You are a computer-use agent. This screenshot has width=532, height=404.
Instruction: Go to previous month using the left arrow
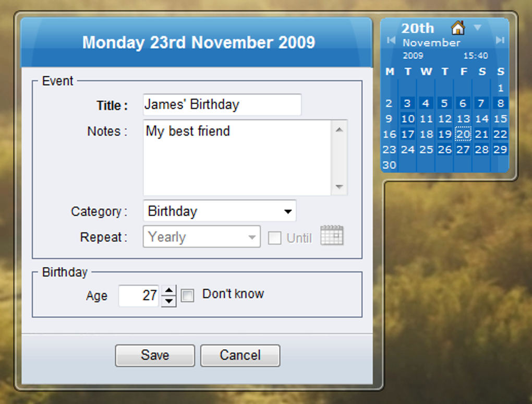pyautogui.click(x=391, y=40)
